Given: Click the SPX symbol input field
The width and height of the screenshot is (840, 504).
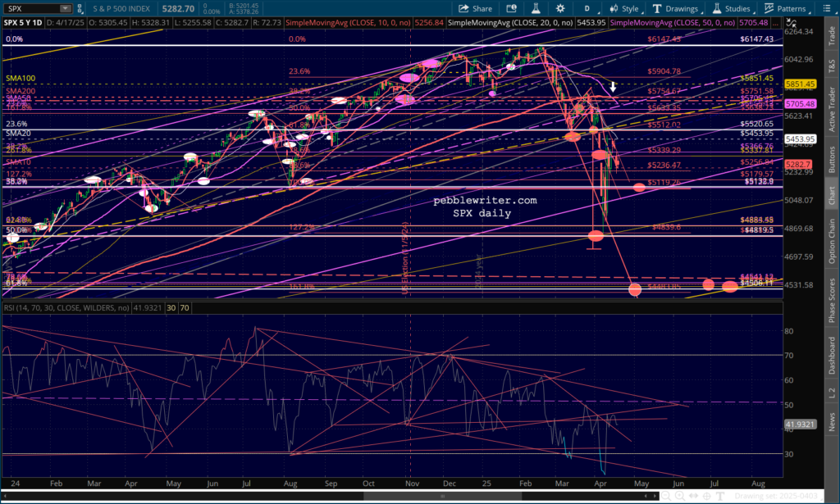Looking at the screenshot, I should [30, 8].
